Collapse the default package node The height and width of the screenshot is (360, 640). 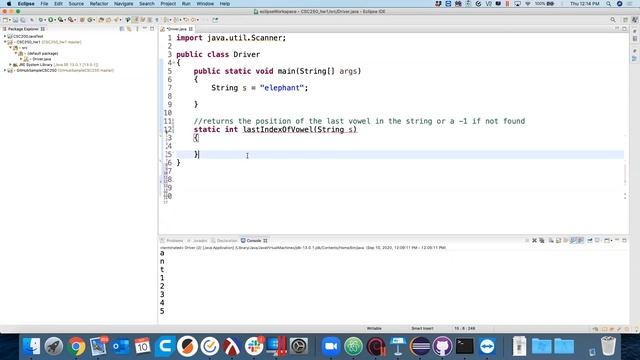point(16,53)
